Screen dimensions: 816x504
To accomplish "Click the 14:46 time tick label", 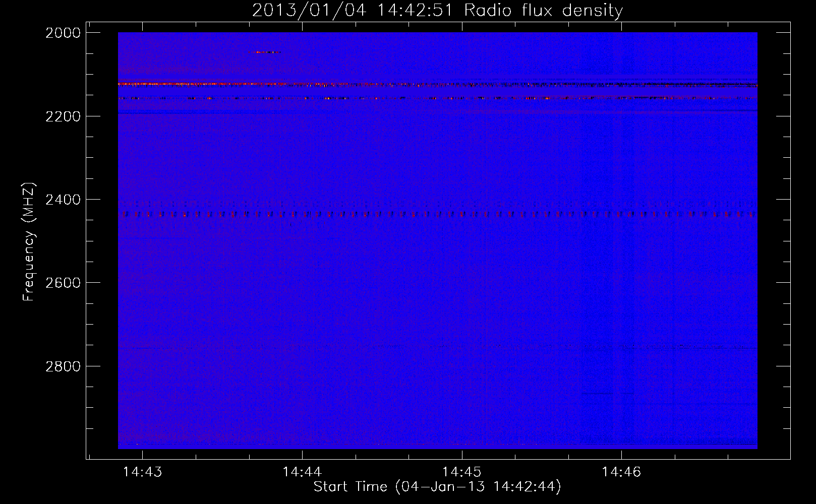I will tap(621, 472).
